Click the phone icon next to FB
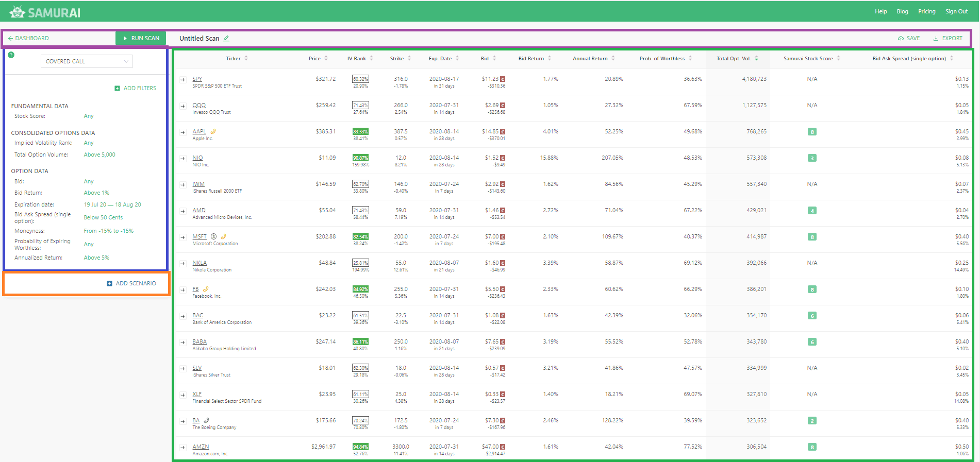 pos(206,289)
